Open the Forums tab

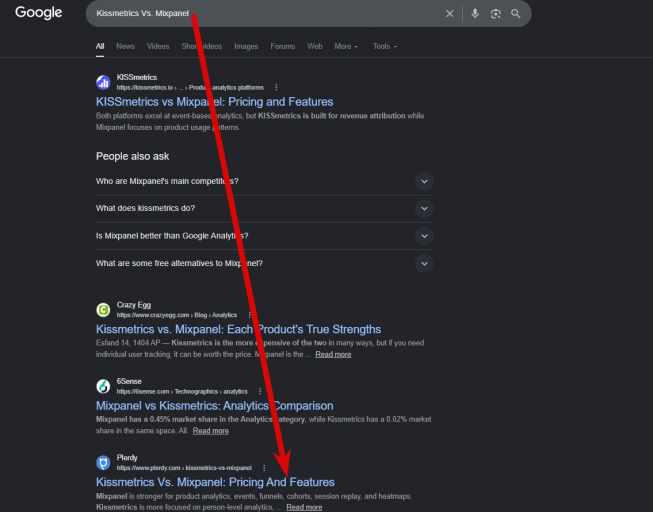[x=282, y=46]
